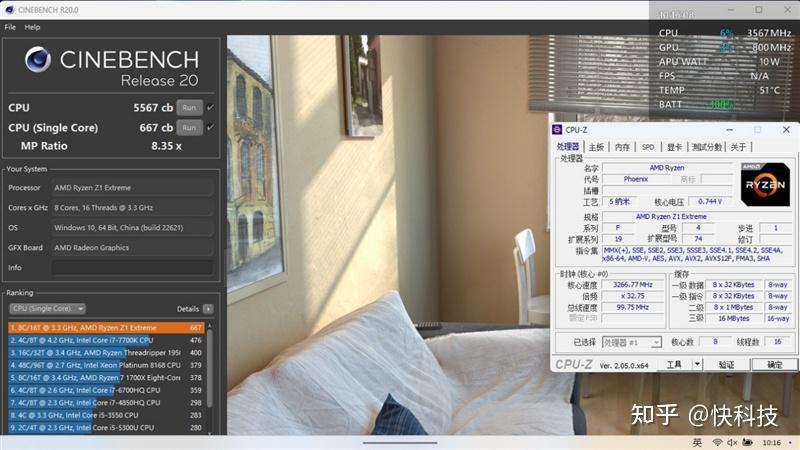This screenshot has height=450, width=800.
Task: Click the 线程数 value 16
Action: click(x=777, y=342)
